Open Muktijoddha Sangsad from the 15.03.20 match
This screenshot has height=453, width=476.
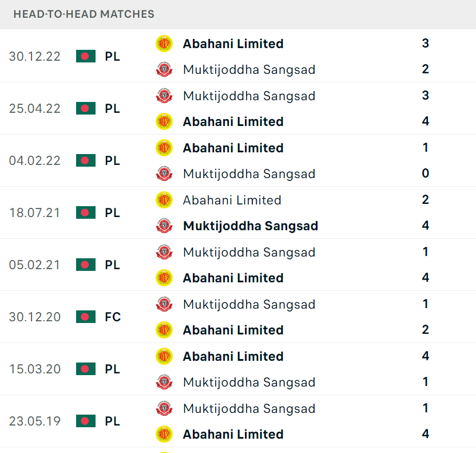click(x=249, y=383)
